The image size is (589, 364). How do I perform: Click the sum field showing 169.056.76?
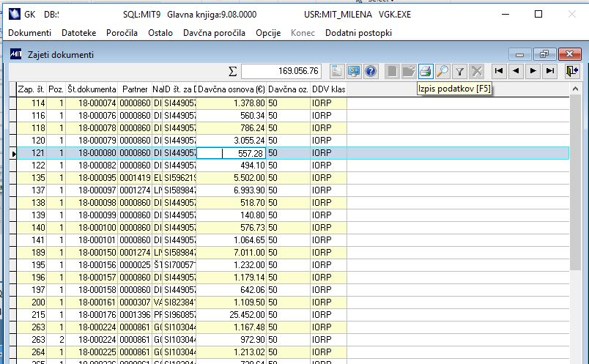pyautogui.click(x=281, y=71)
